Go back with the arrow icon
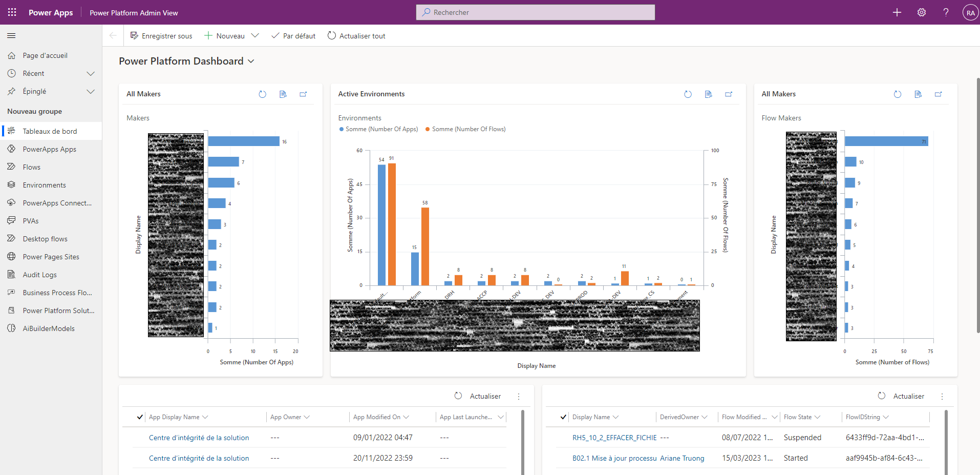 click(x=113, y=36)
